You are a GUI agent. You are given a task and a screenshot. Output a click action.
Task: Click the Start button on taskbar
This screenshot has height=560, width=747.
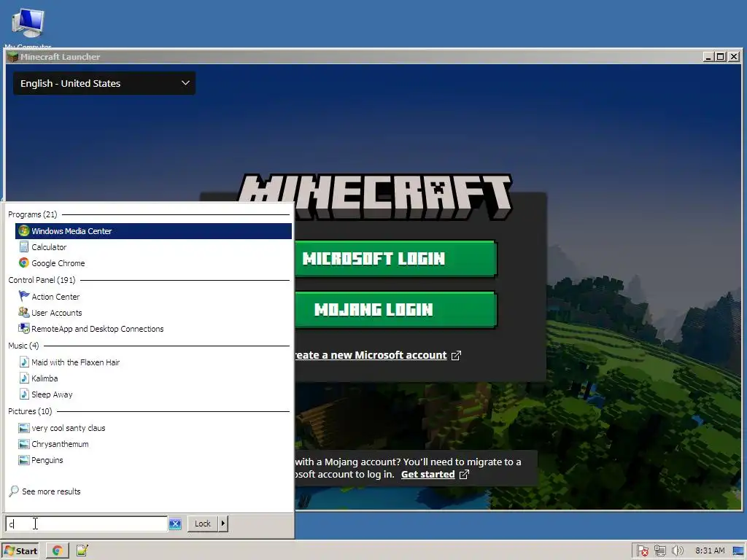[x=20, y=551]
